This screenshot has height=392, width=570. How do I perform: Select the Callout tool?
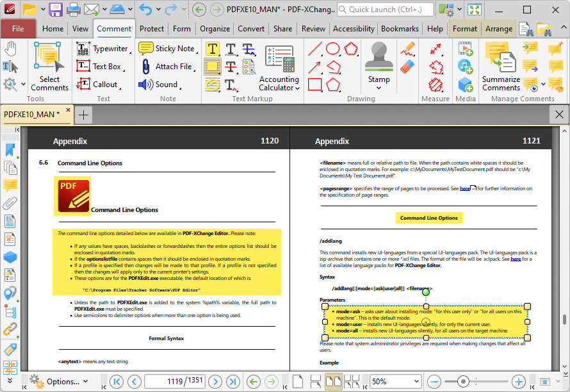(98, 85)
